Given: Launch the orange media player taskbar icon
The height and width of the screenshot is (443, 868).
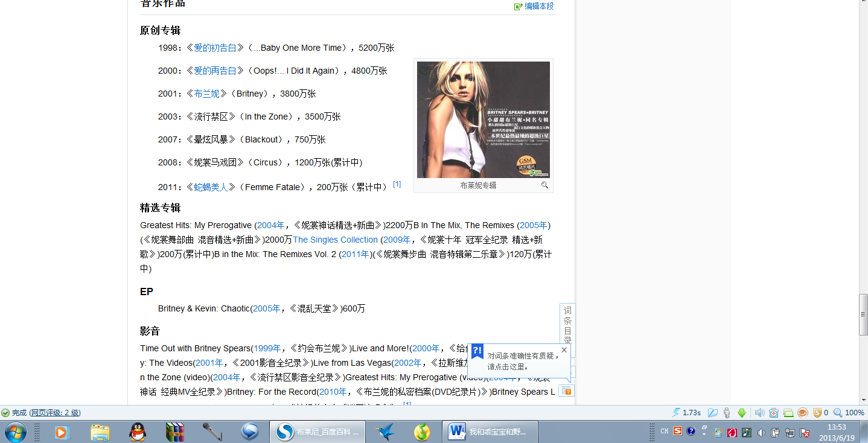Looking at the screenshot, I should [x=62, y=432].
